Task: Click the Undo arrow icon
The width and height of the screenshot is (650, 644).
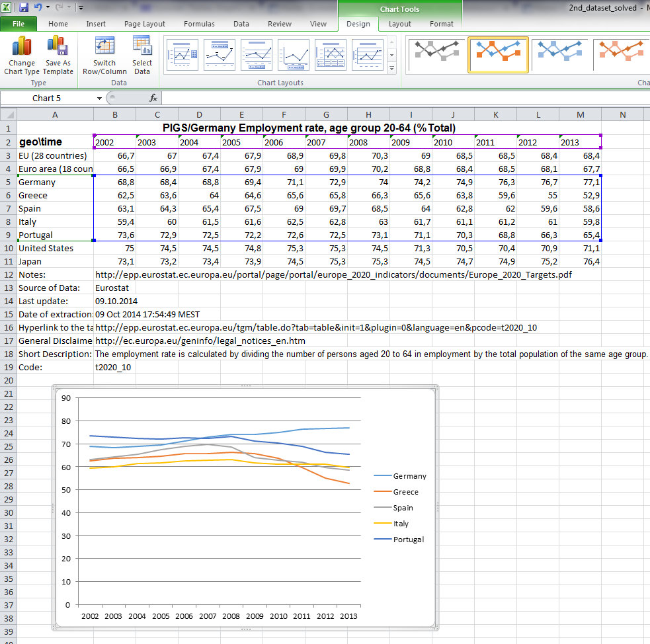Action: 38,7
